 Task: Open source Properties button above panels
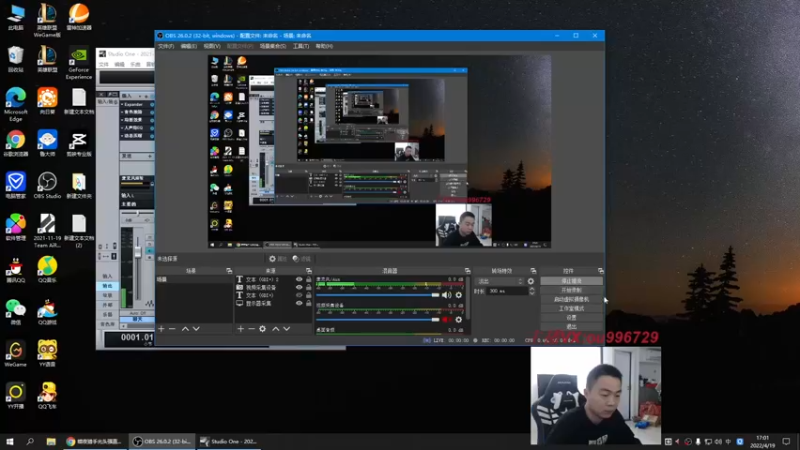pos(278,259)
